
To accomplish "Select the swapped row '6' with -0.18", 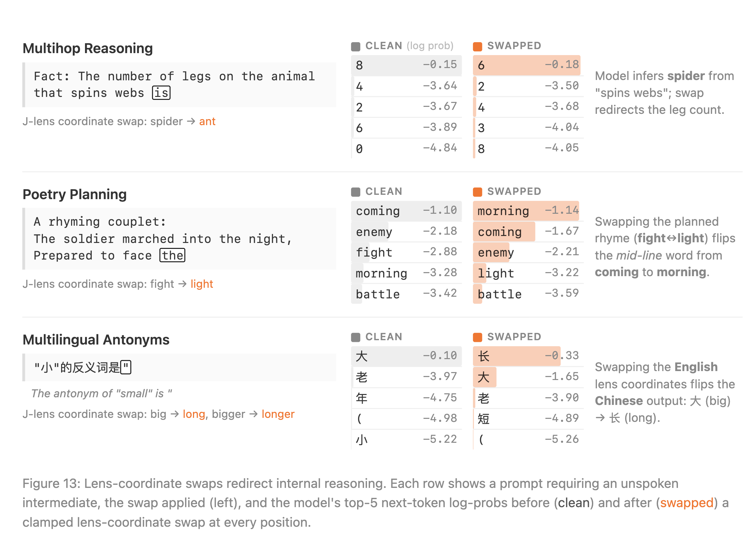I will coord(528,65).
